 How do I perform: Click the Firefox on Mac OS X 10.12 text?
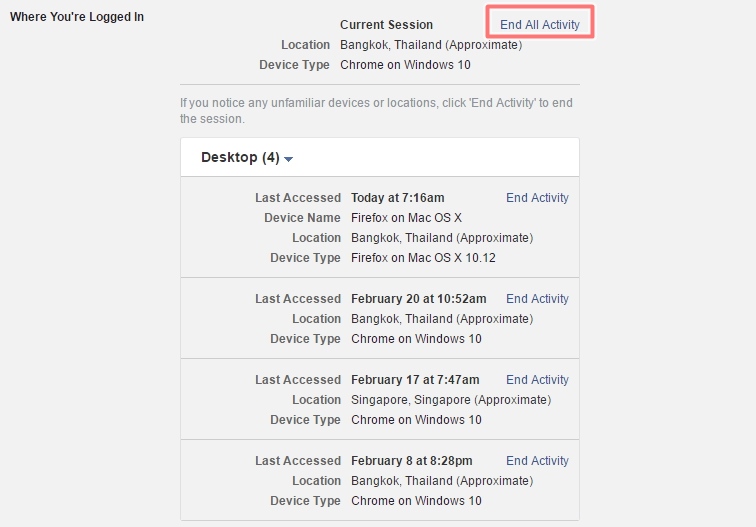coord(423,258)
